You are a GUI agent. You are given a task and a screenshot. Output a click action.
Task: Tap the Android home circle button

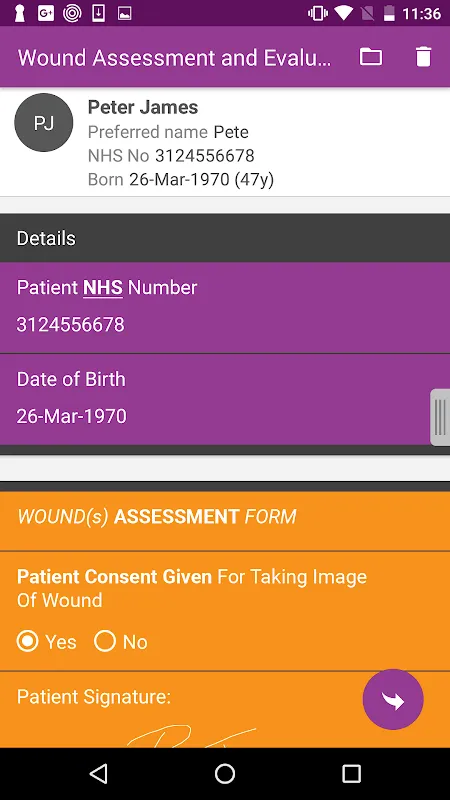point(225,773)
